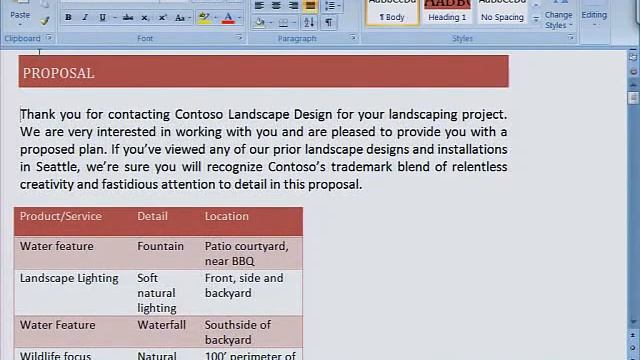Click the 'Water feature' Fountain row label
This screenshot has height=360, width=640.
point(56,247)
